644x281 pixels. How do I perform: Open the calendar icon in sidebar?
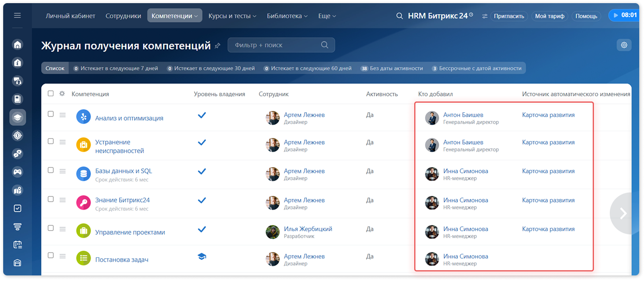tap(17, 244)
